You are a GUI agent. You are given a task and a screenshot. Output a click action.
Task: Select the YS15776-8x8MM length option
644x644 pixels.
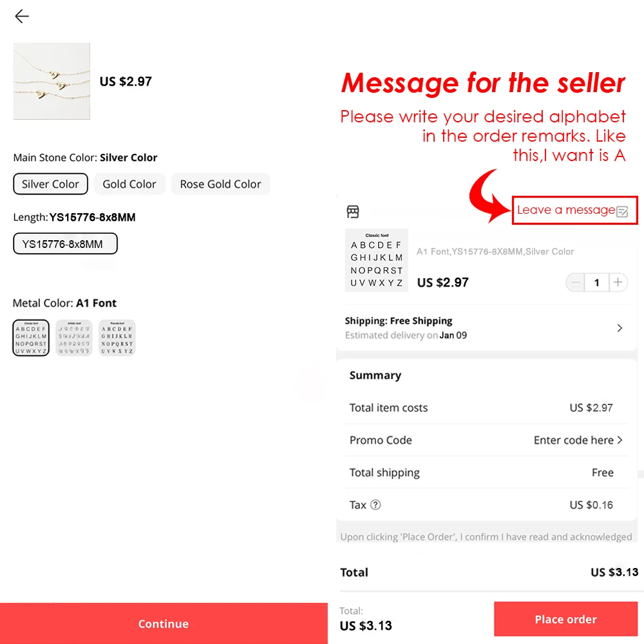[65, 244]
